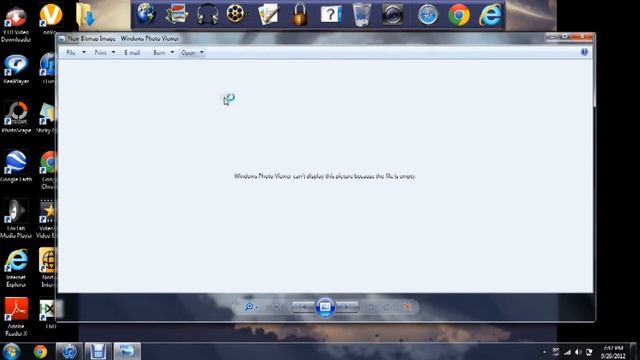Rotate the picture clockwise
Image resolution: width=640 pixels, height=360 pixels.
386,307
